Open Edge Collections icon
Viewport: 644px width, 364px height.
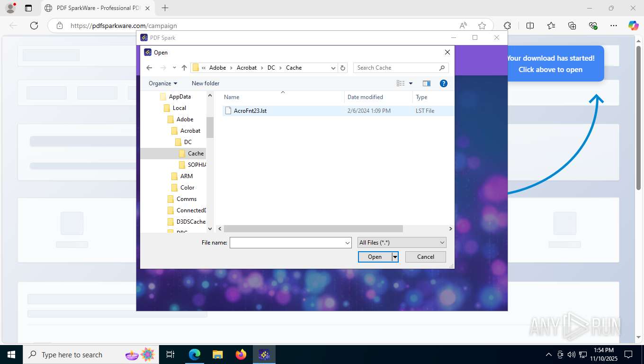[572, 26]
